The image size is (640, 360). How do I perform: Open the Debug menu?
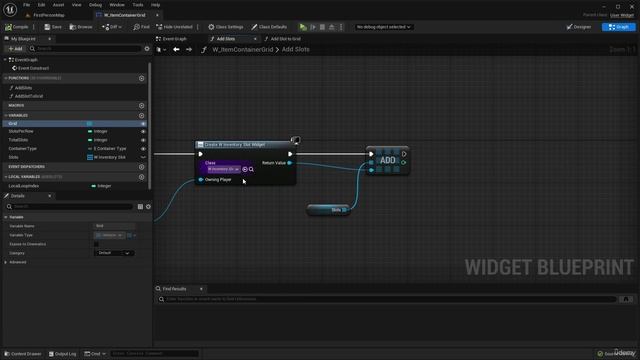point(95,5)
